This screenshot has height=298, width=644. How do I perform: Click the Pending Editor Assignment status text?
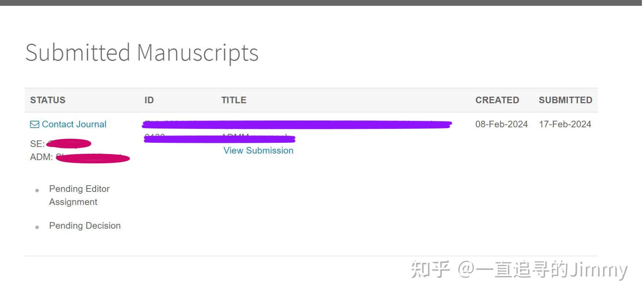point(79,195)
